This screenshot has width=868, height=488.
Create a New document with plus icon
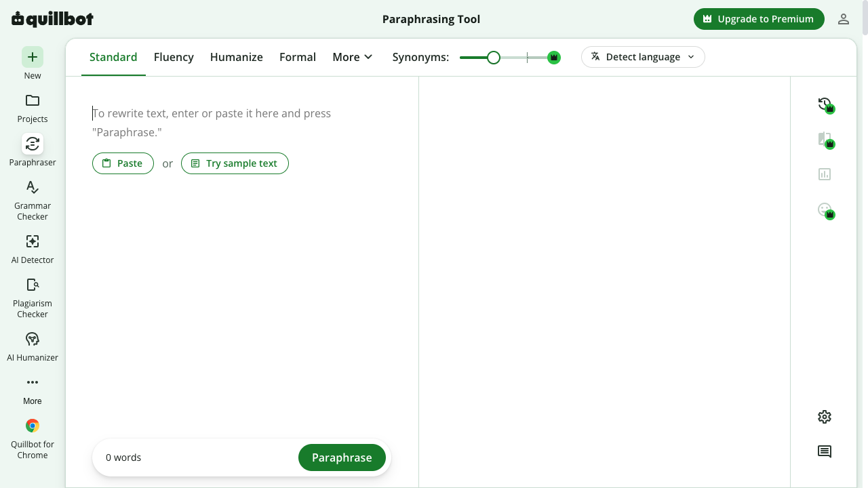pyautogui.click(x=33, y=57)
